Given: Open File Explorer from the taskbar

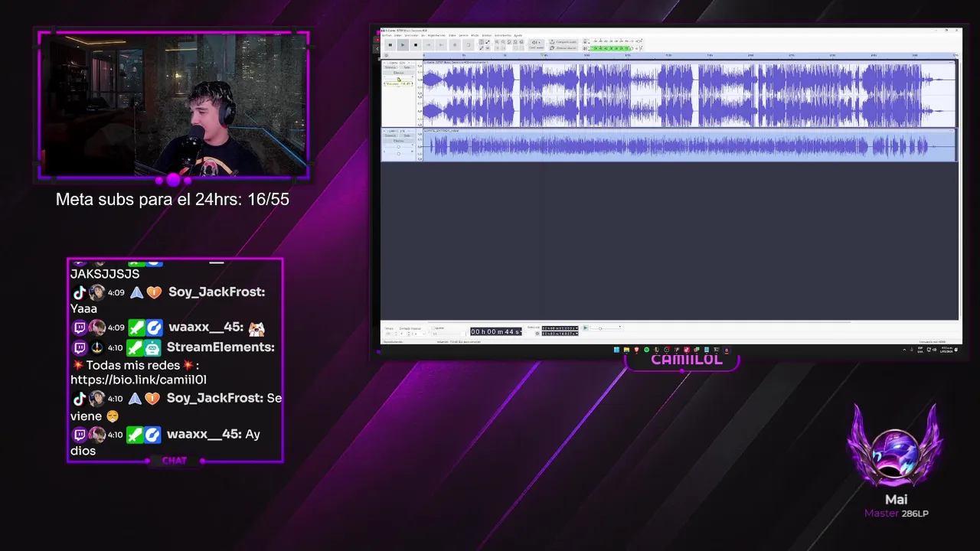Looking at the screenshot, I should tap(626, 350).
